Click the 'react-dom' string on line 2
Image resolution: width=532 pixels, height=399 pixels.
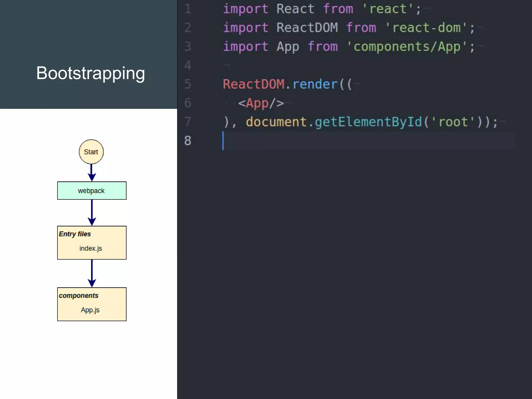point(426,28)
